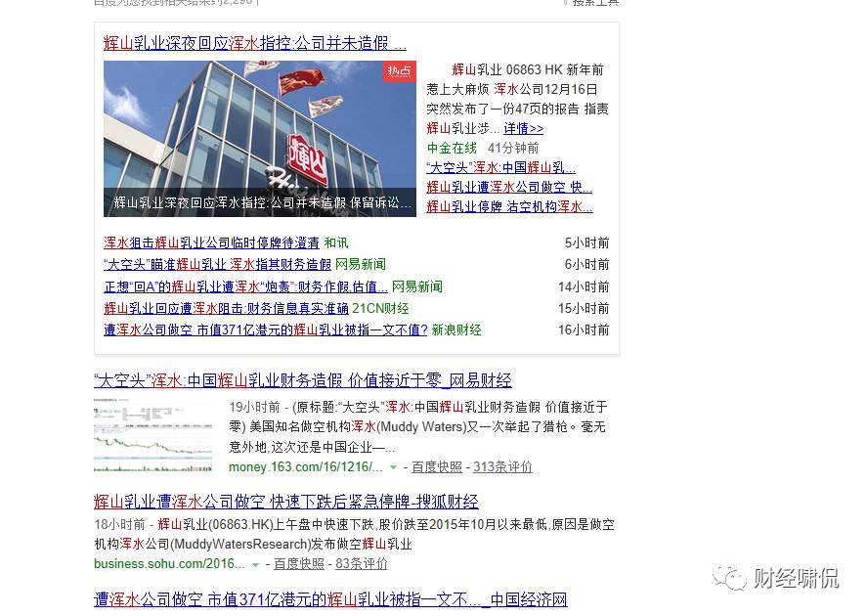This screenshot has width=867, height=616.
Task: Open 313条评价 reviews link
Action: (x=502, y=466)
